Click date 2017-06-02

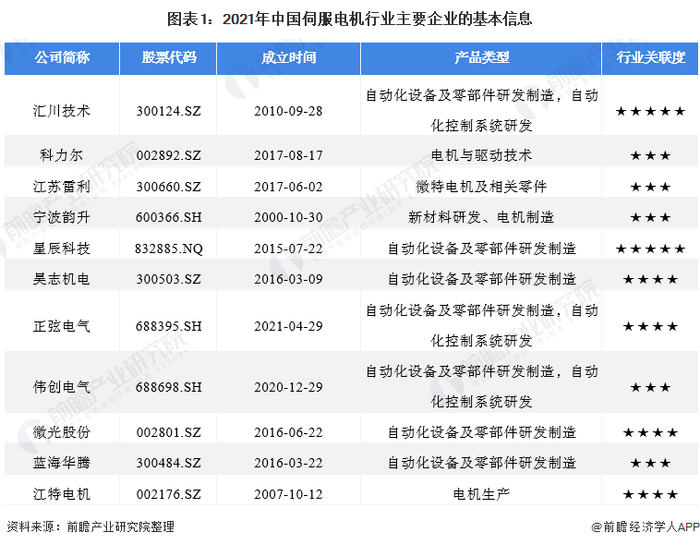288,187
